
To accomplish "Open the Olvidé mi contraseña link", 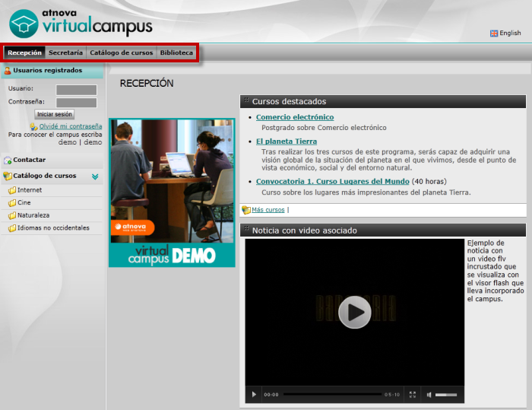I will [x=71, y=126].
